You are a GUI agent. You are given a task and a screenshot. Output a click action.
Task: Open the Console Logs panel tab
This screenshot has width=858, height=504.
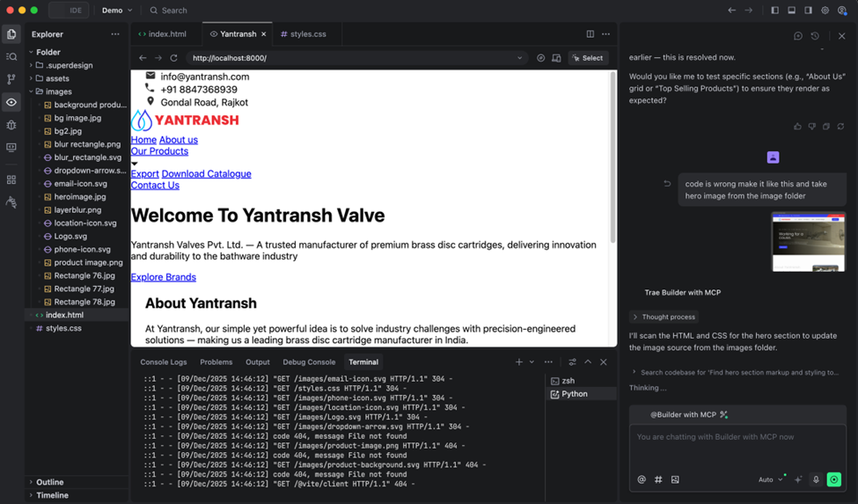point(164,362)
